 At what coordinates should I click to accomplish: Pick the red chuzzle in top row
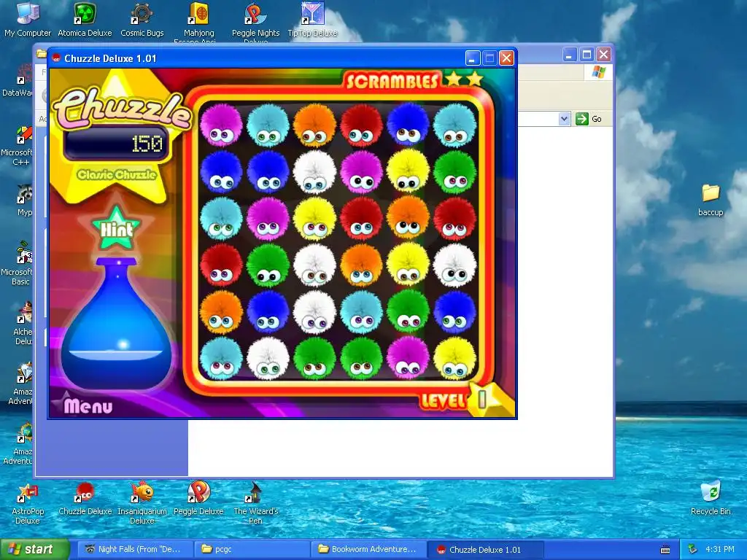(x=361, y=125)
